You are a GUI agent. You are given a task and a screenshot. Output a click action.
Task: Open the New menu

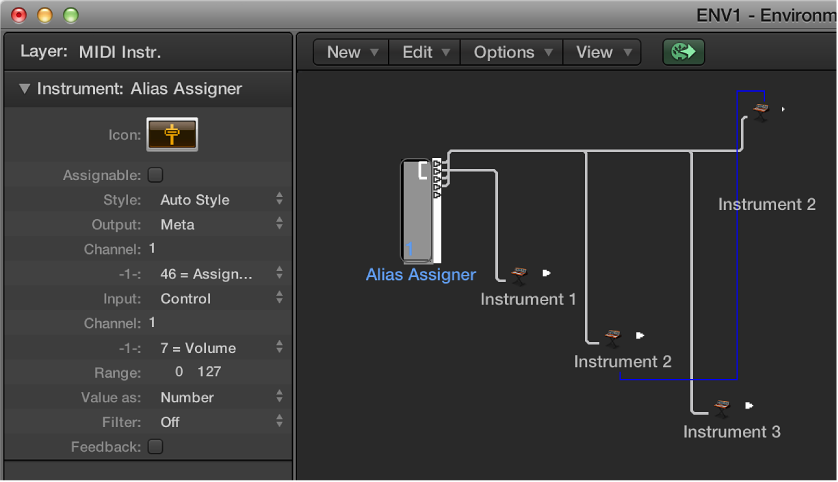coord(351,52)
